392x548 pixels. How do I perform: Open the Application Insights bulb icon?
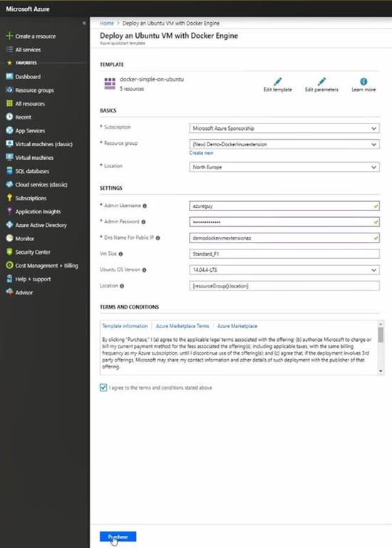pos(9,211)
